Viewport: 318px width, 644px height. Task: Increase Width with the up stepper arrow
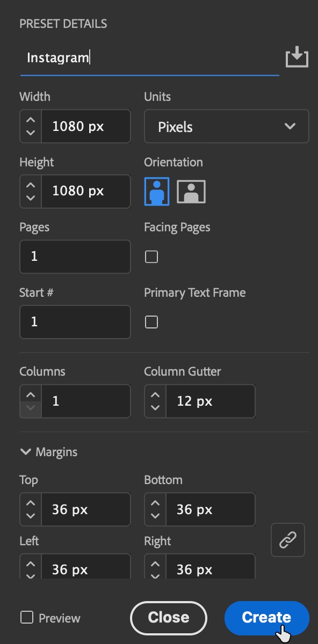[31, 121]
